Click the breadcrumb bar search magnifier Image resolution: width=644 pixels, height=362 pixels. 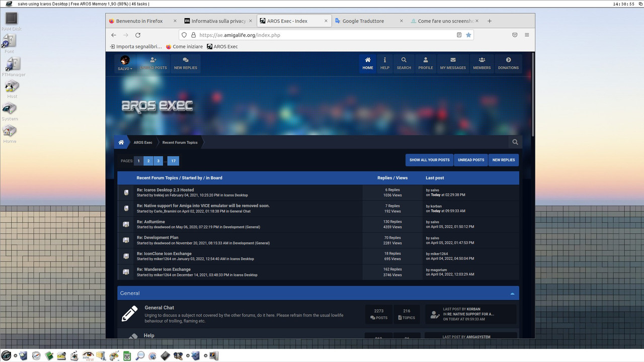pos(515,142)
